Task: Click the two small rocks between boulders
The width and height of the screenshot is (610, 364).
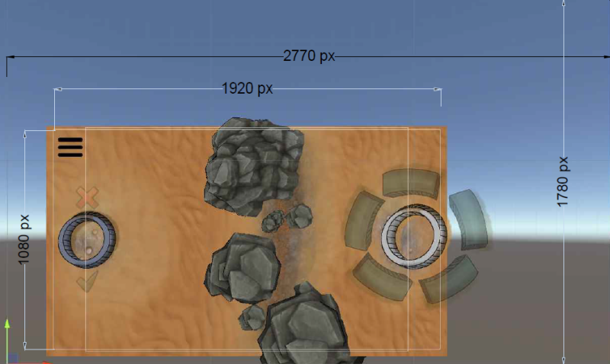Action: [x=287, y=219]
